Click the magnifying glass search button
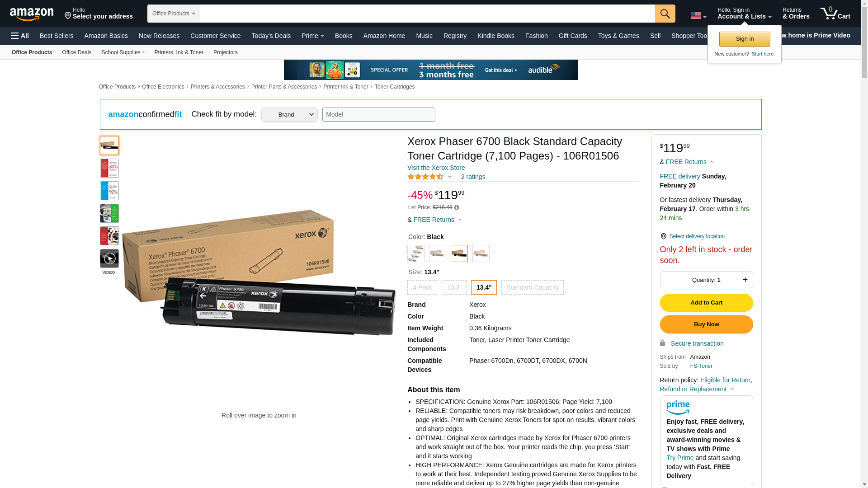Screen dimensions: 868x488 point(665,14)
